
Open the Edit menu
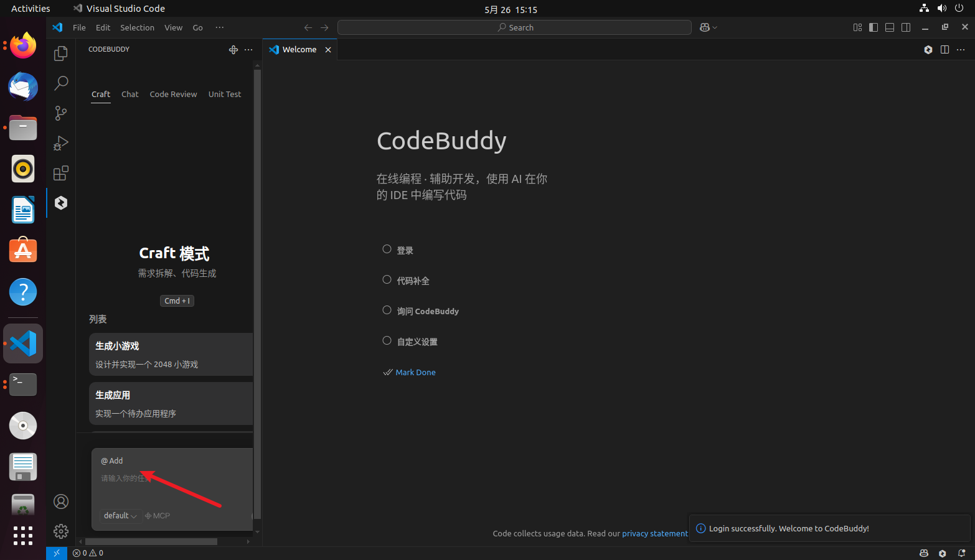click(x=103, y=27)
